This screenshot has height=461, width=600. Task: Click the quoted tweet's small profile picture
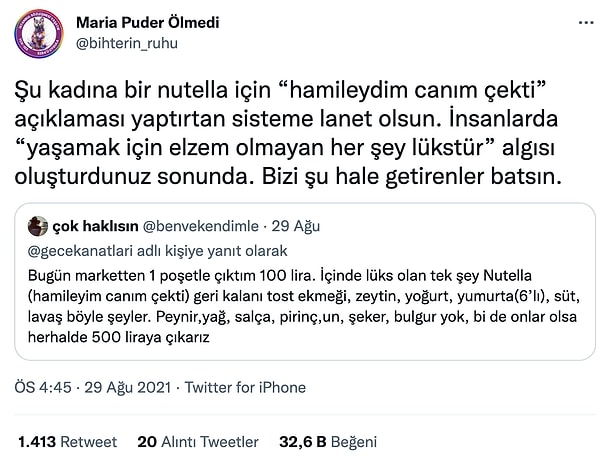[x=35, y=225]
